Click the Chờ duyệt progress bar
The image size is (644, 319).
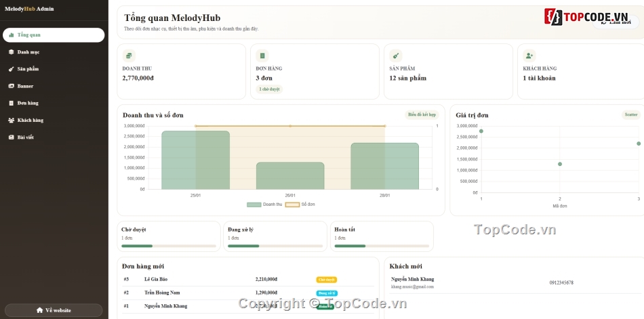pyautogui.click(x=169, y=246)
